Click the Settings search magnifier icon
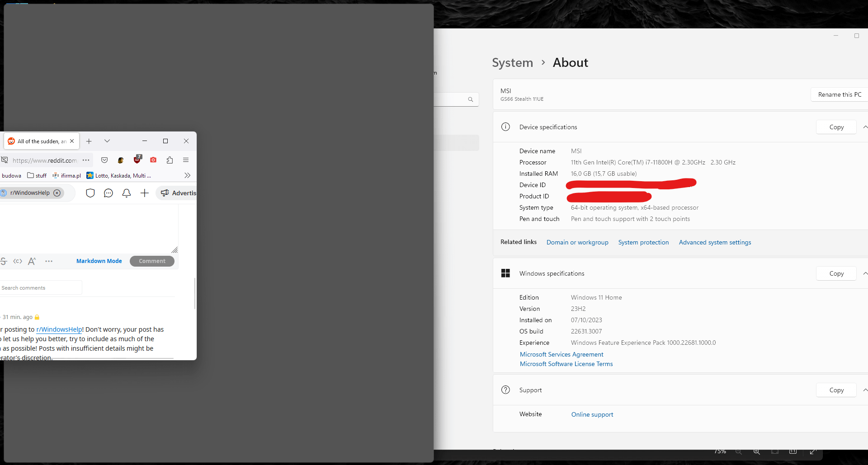This screenshot has height=465, width=868. (471, 99)
